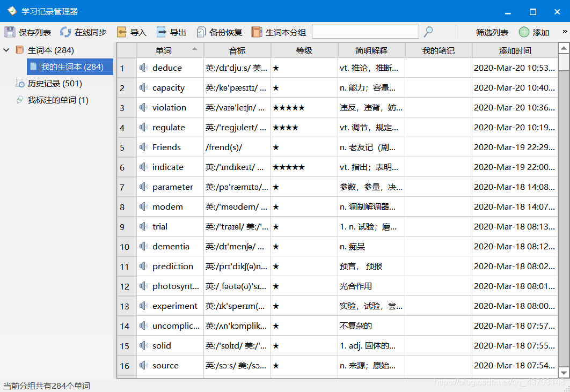Click the magnifier search icon
Viewport: 570px width, 392px height.
(x=428, y=32)
